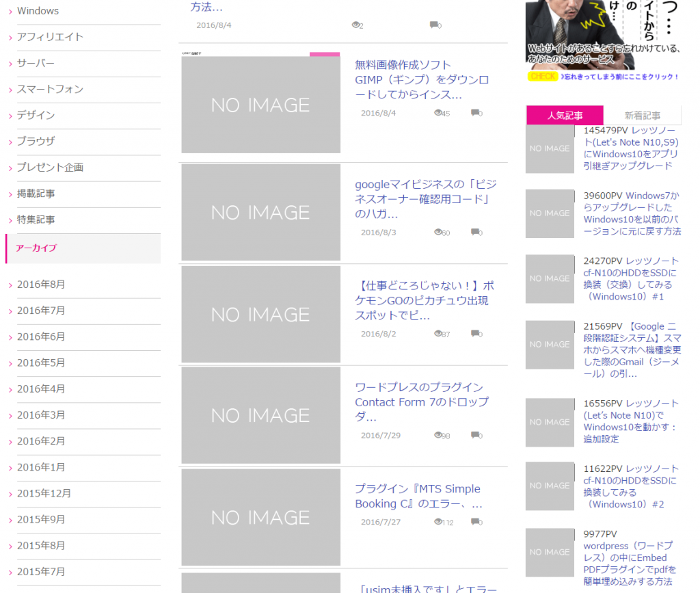Viewport: 700px width, 593px height.
Task: Open the アフィリエイト category
Action: point(50,37)
